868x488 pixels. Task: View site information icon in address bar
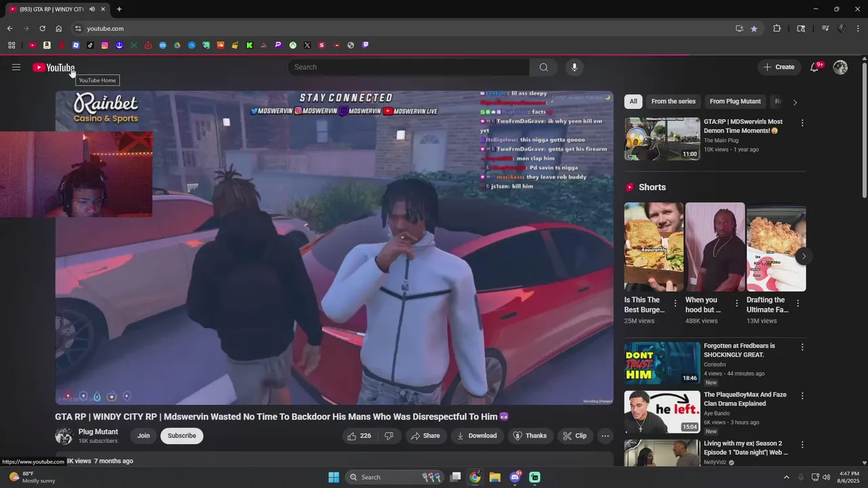pyautogui.click(x=78, y=28)
